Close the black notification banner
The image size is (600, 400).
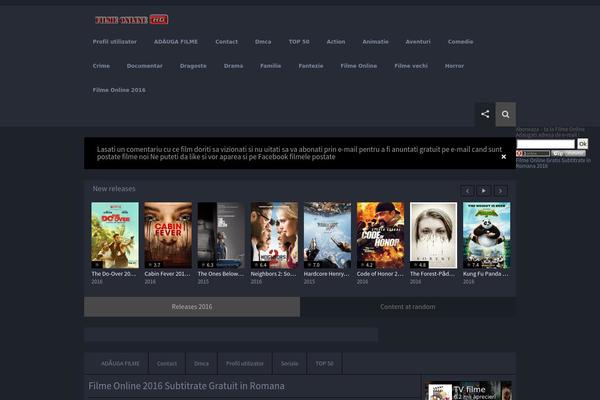[x=504, y=157]
